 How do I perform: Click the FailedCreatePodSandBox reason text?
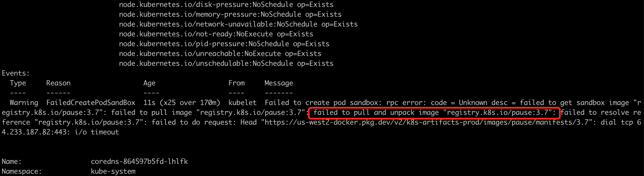point(91,103)
